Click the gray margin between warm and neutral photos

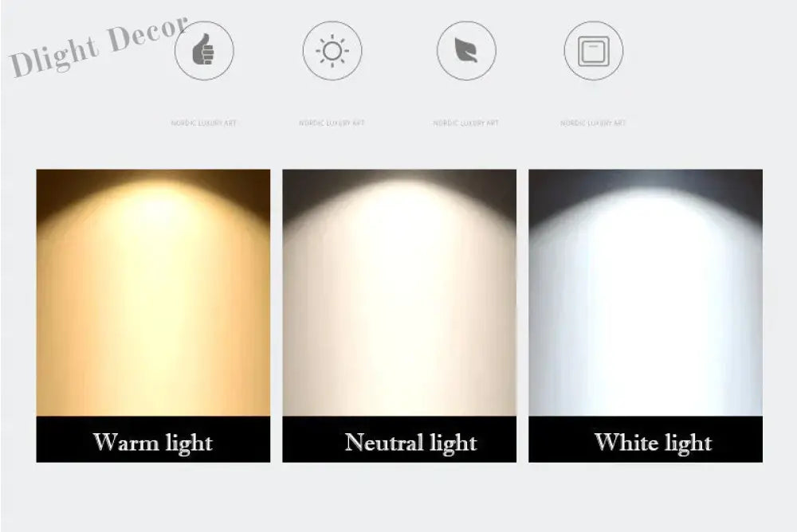(277, 315)
